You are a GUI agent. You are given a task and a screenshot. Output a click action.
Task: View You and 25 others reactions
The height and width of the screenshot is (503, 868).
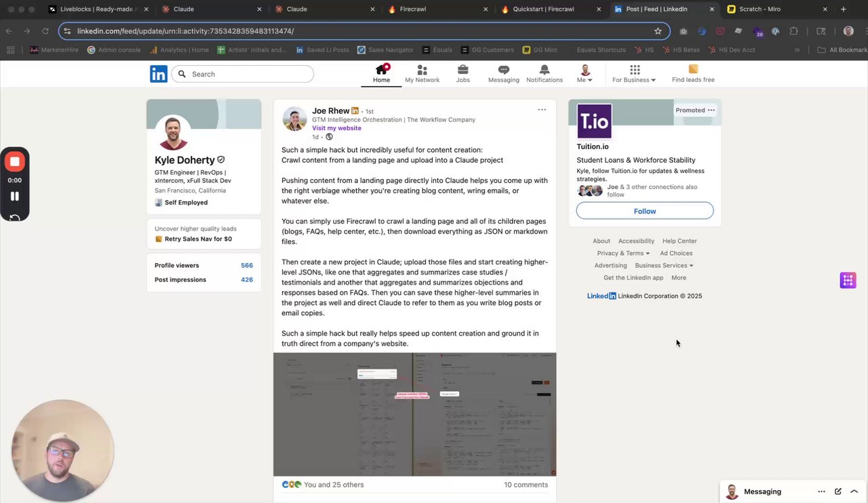334,485
